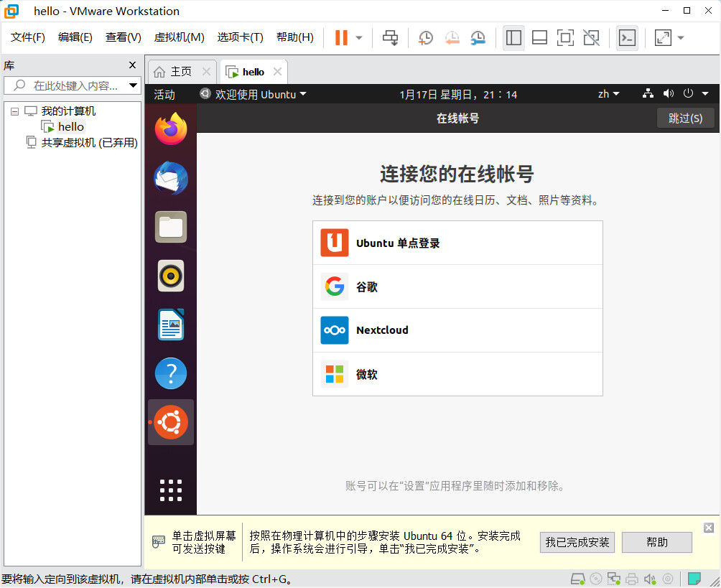Select the hello VM in library
Screen dimensions: 721x588
(71, 127)
